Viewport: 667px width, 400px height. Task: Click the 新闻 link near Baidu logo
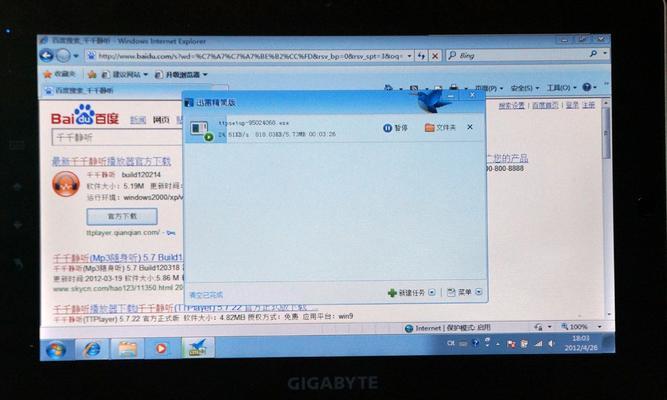138,120
